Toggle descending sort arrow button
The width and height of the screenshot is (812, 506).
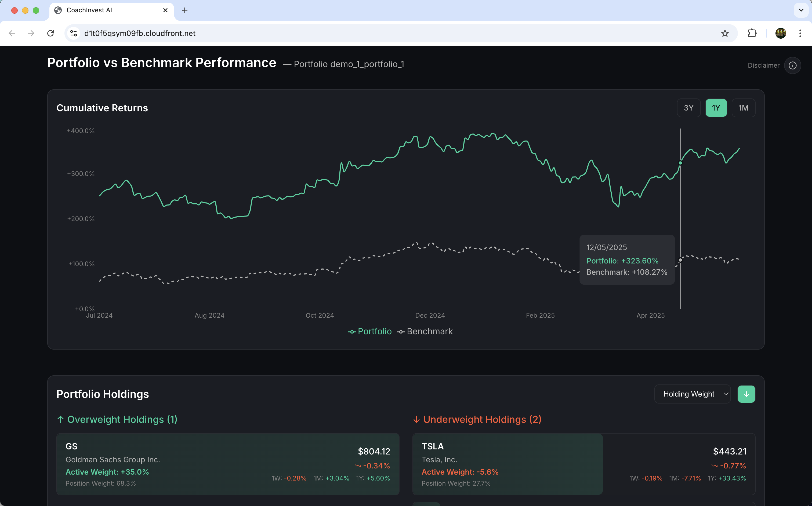click(746, 394)
